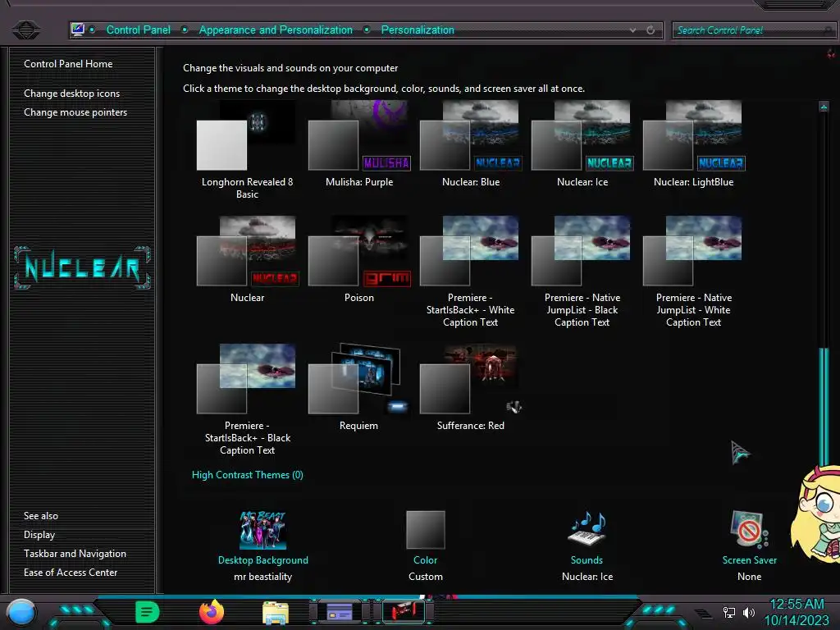Open the taskbar clock and date
Image resolution: width=840 pixels, height=630 pixels.
click(x=797, y=612)
